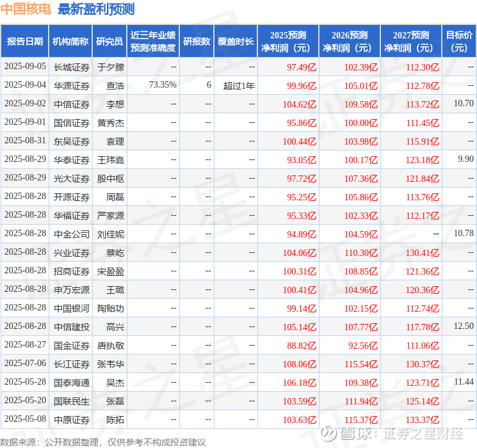The height and width of the screenshot is (448, 477).
Task: Click 华源证券 研报数 value 6
Action: coord(209,85)
